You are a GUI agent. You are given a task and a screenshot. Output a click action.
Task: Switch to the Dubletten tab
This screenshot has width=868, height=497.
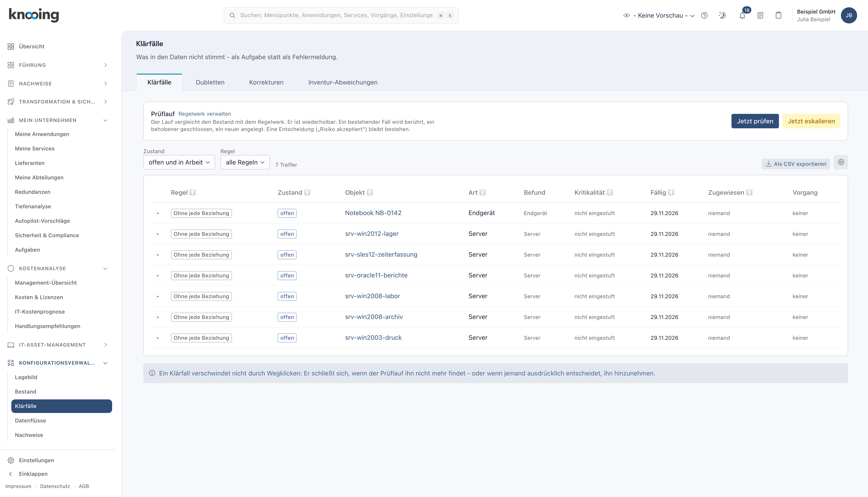(x=210, y=82)
